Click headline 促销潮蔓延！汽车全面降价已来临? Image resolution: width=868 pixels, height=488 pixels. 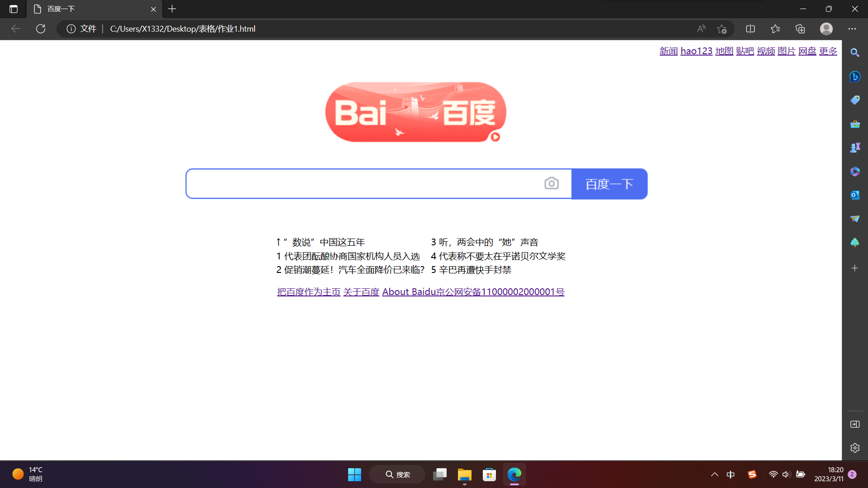pyautogui.click(x=354, y=270)
